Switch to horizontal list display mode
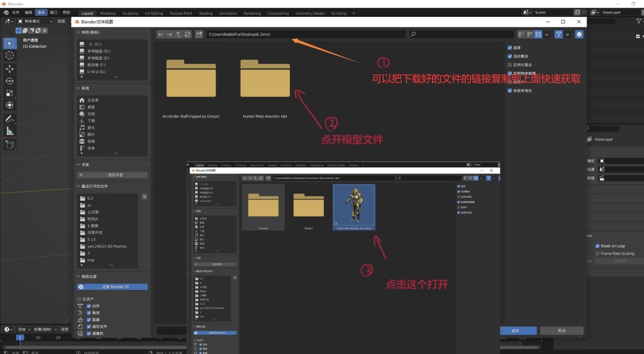The width and height of the screenshot is (644, 354). pos(530,34)
